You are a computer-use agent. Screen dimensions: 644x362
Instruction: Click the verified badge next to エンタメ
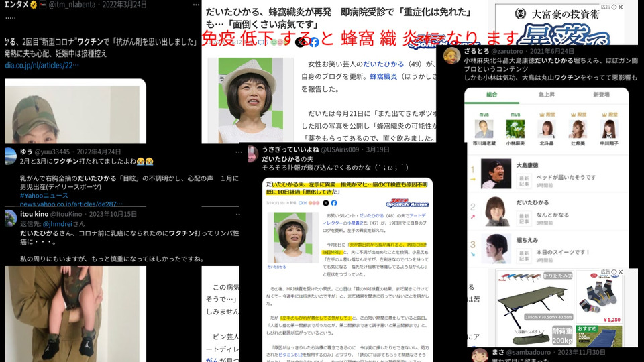tap(34, 5)
